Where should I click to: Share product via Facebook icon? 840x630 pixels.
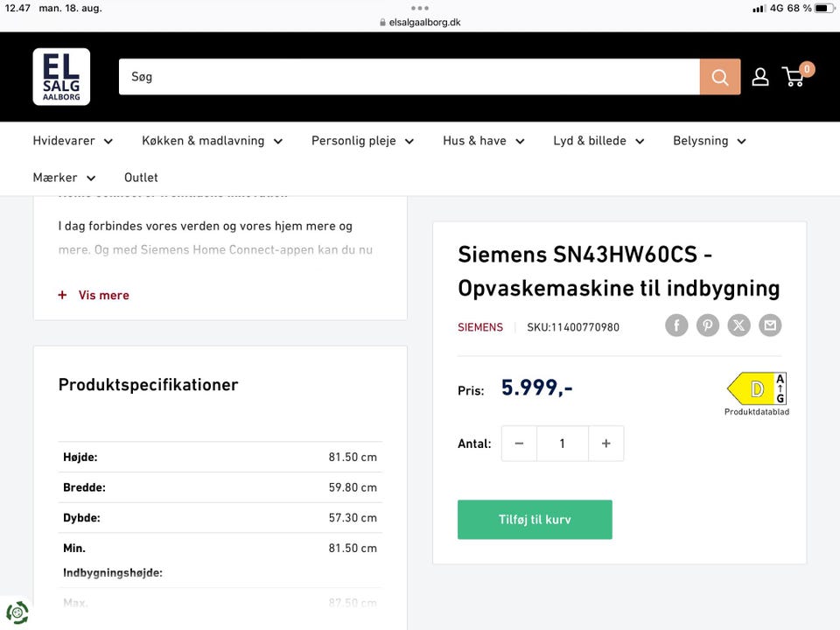click(x=676, y=325)
